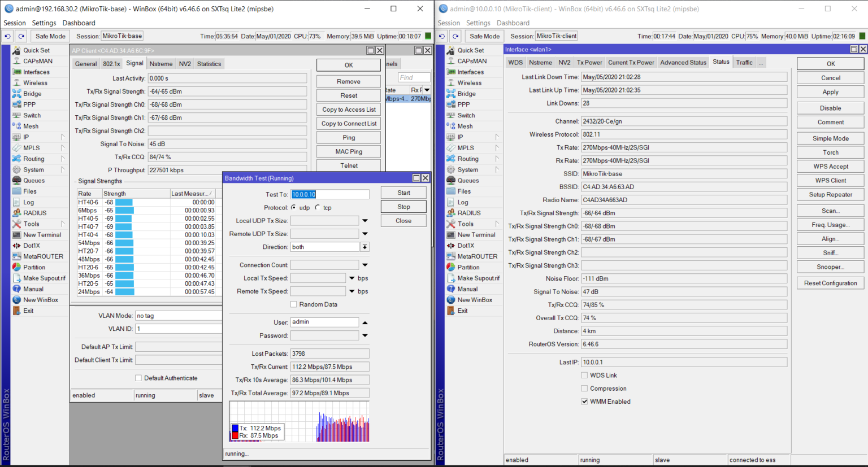The width and height of the screenshot is (868, 467).
Task: Click Torch button in Interface wlan1
Action: [x=830, y=152]
